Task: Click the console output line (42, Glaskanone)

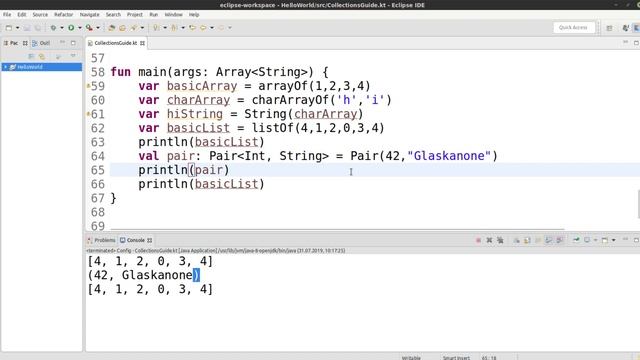Action: pos(144,275)
